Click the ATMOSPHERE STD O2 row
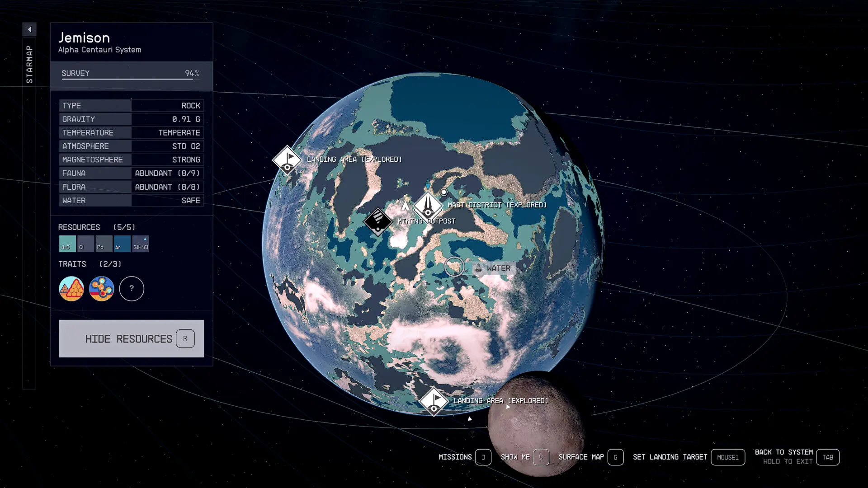 click(x=131, y=146)
